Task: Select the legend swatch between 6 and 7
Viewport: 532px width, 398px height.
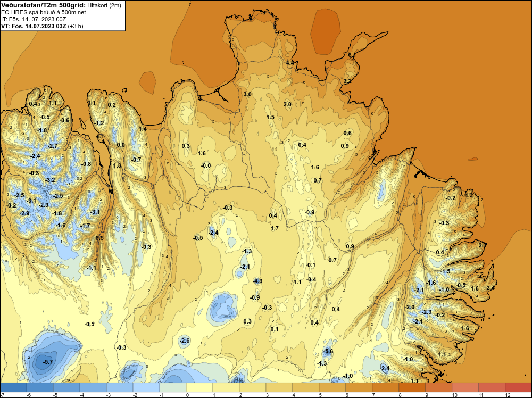Action: tap(359, 387)
